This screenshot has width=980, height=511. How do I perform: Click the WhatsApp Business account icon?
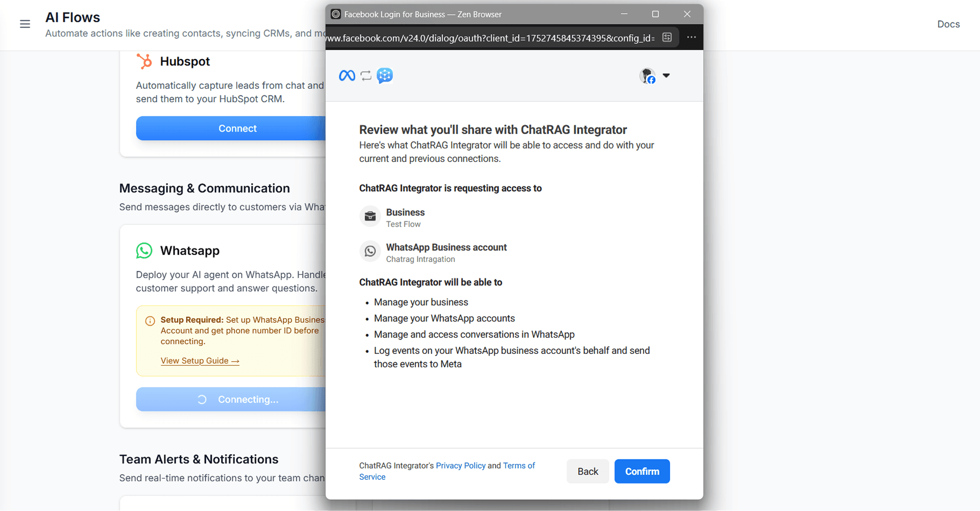370,251
